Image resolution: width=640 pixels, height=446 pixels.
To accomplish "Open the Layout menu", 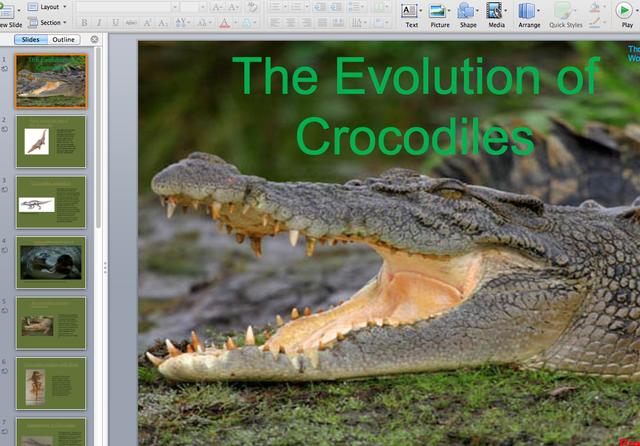I will 47,7.
